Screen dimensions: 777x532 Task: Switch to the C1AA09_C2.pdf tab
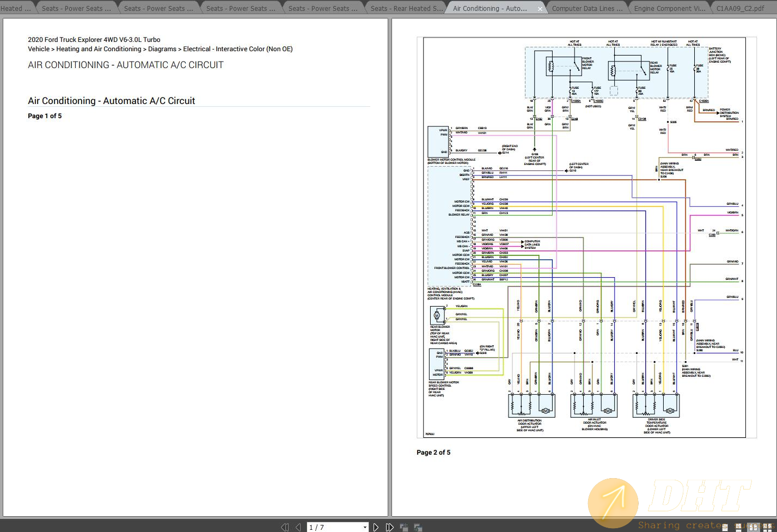[x=740, y=8]
